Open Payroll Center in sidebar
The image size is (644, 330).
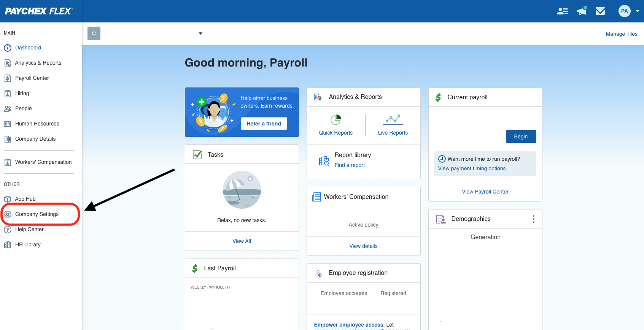32,78
